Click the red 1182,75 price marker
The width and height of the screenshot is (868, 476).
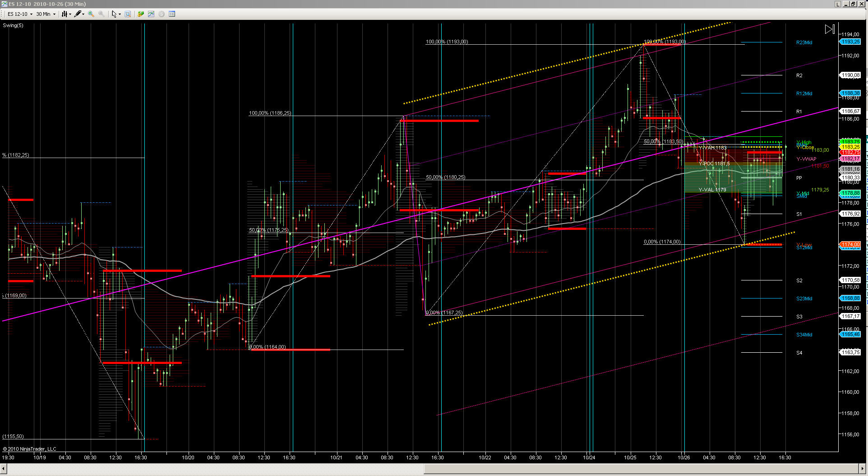850,153
